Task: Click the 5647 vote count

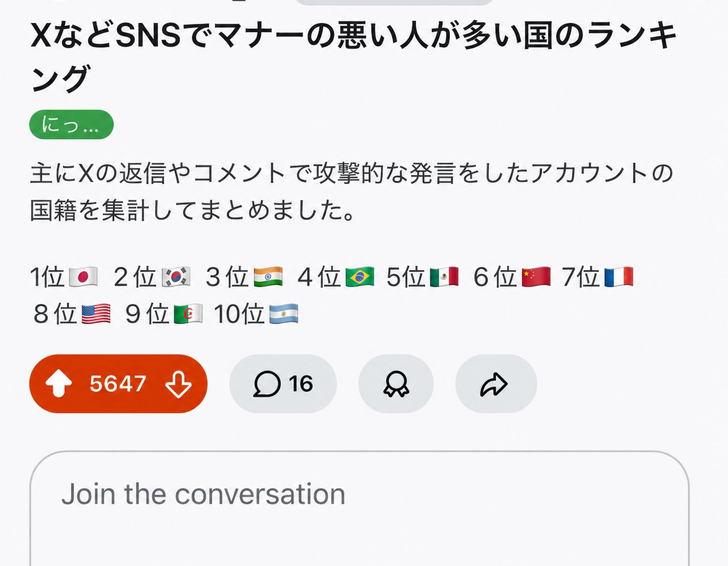Action: (118, 384)
